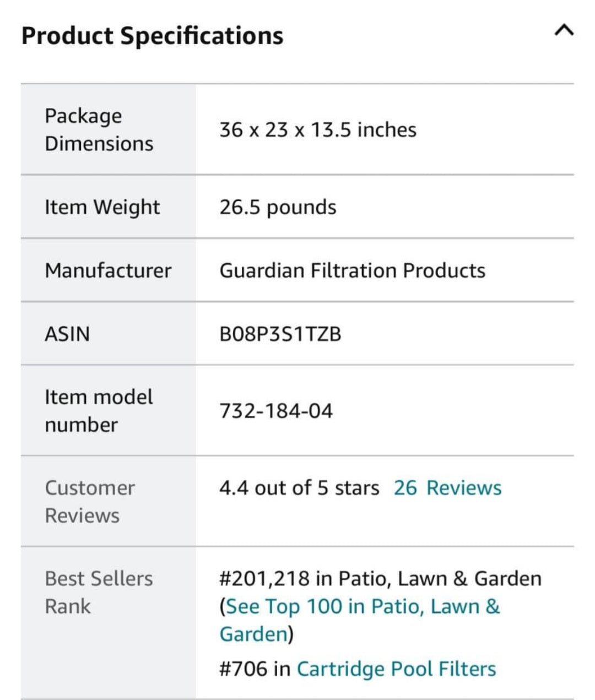
Task: Select the ASIN value B08P3S1TZB
Action: click(x=280, y=334)
